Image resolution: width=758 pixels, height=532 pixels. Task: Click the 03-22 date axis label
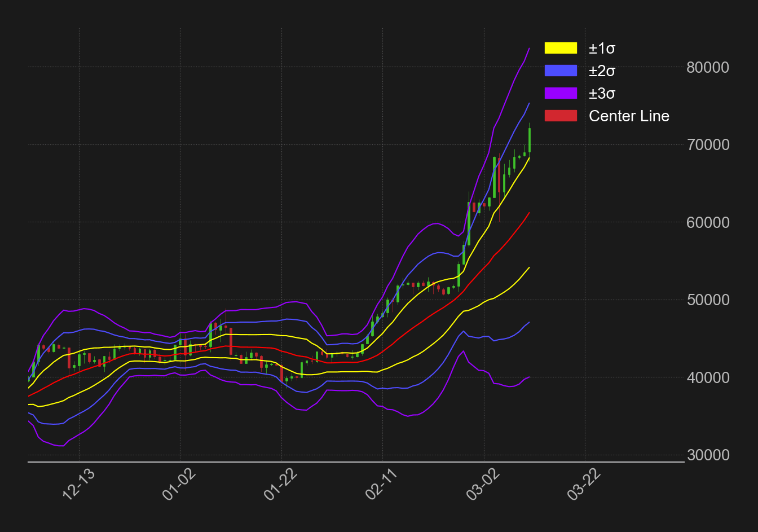[583, 484]
